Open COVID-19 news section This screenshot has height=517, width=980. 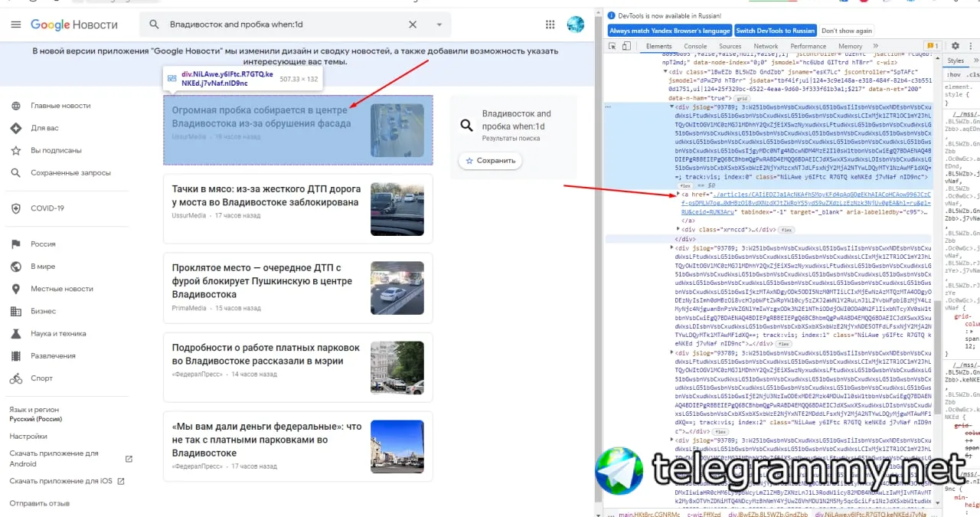[x=47, y=208]
